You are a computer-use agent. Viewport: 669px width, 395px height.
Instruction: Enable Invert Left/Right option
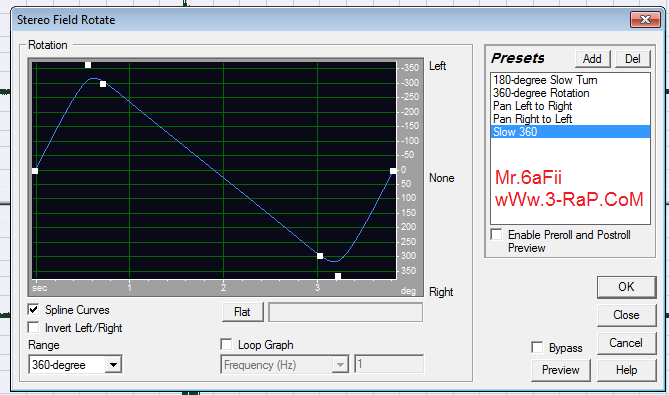point(33,327)
